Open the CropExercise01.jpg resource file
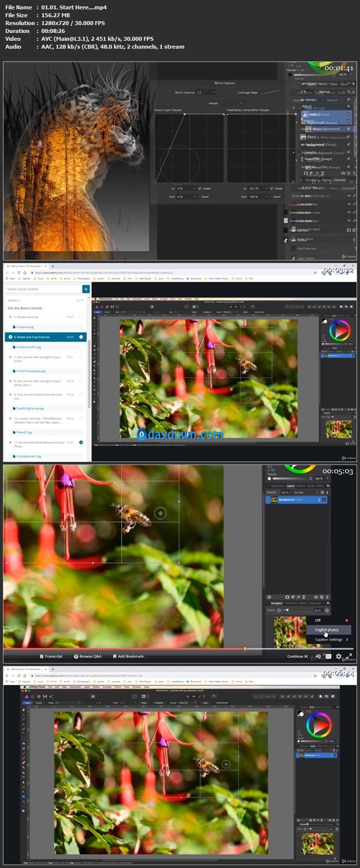The image size is (360, 868). (x=29, y=347)
